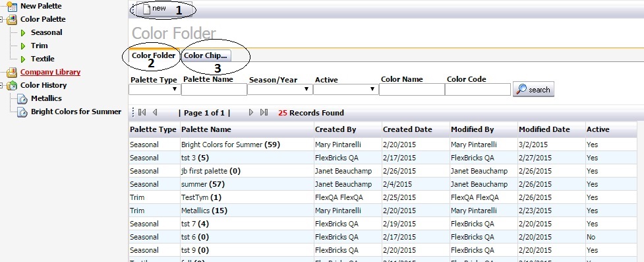Image resolution: width=644 pixels, height=262 pixels.
Task: Click the 'summer (57)' palette name
Action: (x=203, y=184)
